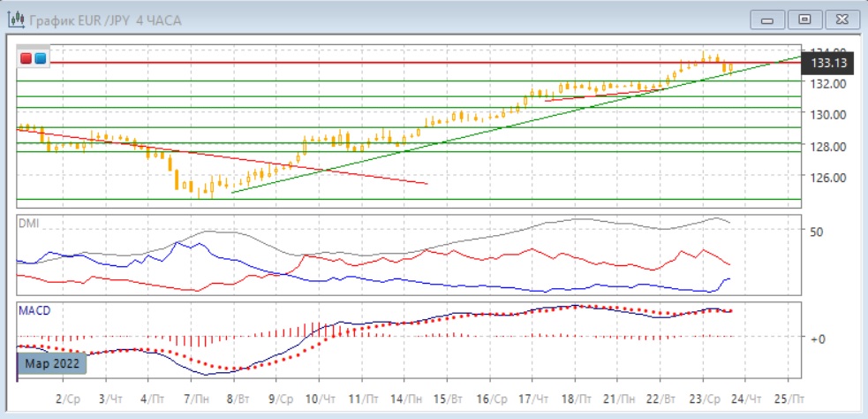Minimize the EUR/JPY chart window
Screen dimensions: 868x419
(768, 19)
